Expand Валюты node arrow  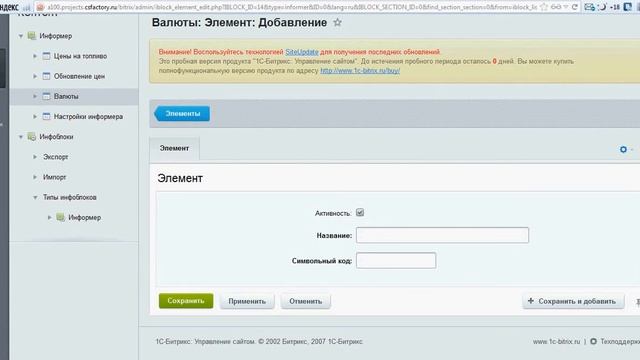coord(35,96)
